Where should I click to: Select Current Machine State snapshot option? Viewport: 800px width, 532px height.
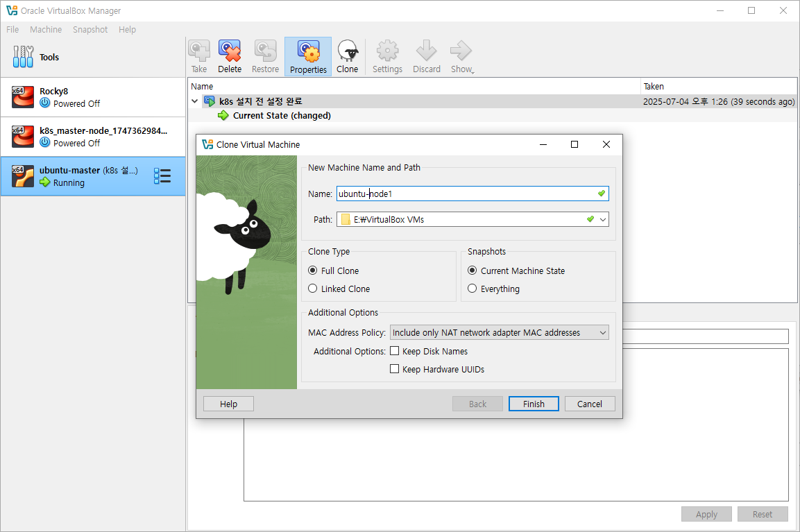pos(473,271)
